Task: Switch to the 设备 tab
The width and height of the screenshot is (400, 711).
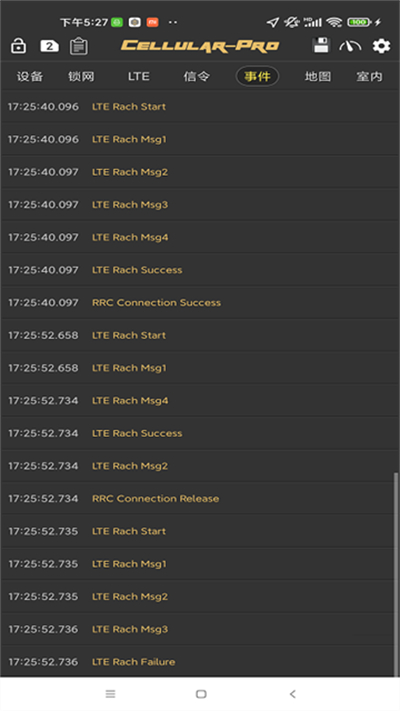Action: [x=30, y=76]
